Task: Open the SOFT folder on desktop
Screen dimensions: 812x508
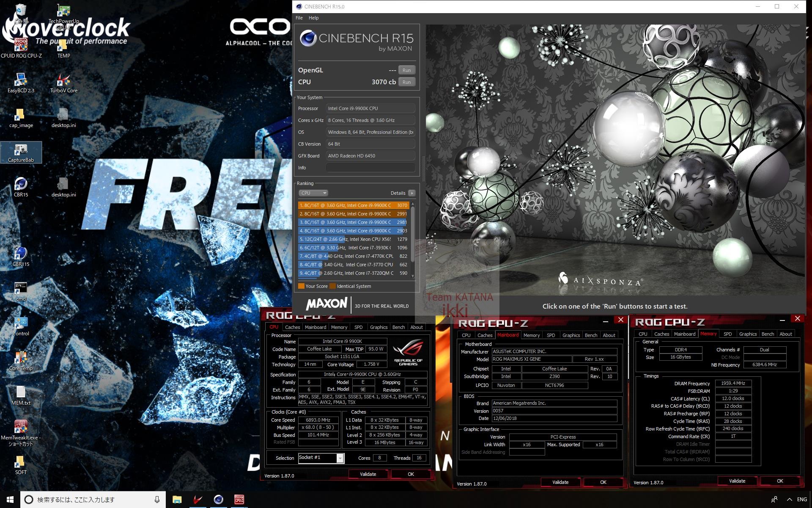Action: [x=21, y=465]
